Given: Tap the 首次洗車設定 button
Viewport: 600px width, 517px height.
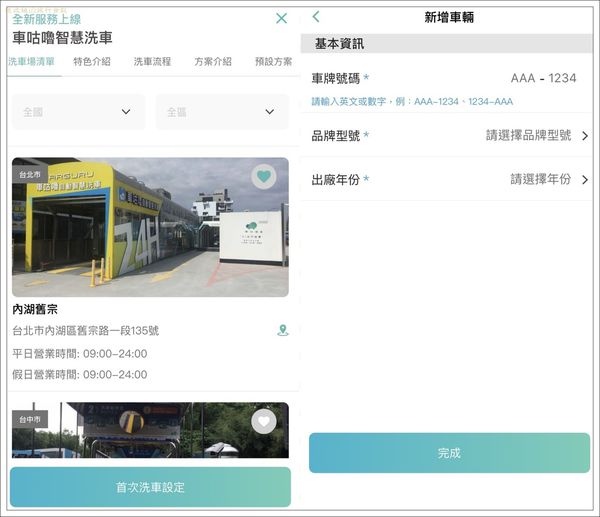Looking at the screenshot, I should [x=150, y=487].
